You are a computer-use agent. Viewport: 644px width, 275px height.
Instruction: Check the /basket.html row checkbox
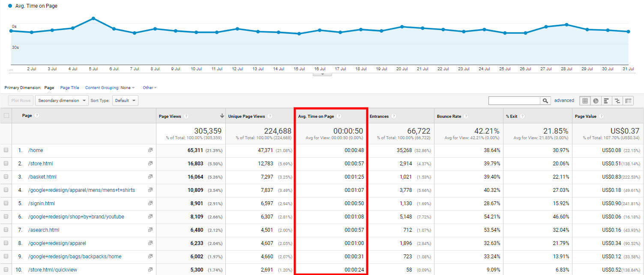pyautogui.click(x=6, y=177)
